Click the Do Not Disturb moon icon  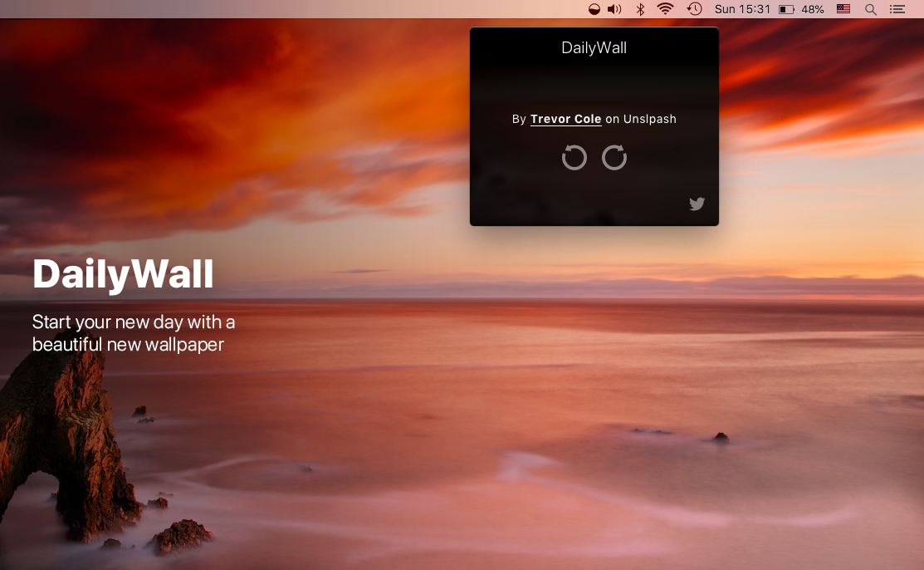(593, 10)
